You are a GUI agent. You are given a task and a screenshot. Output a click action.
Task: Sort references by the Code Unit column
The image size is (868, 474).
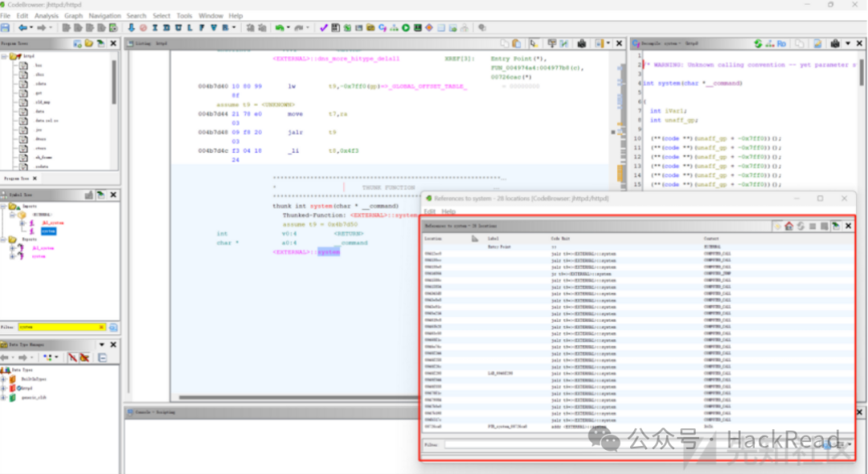[560, 239]
